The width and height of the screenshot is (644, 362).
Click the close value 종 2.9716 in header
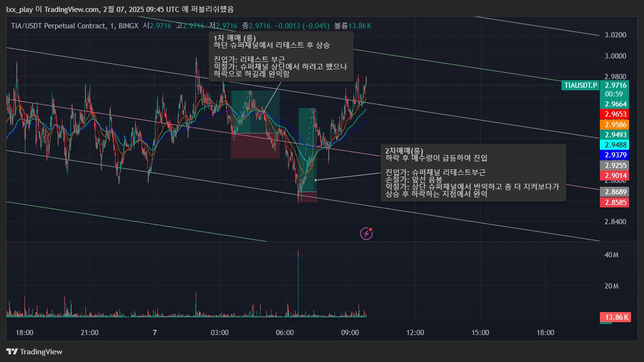click(x=256, y=25)
